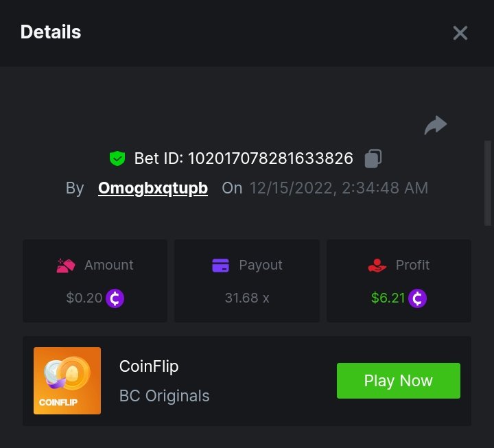Screen dimensions: 494x448
Task: Click the CoinFlip game title
Action: (149, 366)
